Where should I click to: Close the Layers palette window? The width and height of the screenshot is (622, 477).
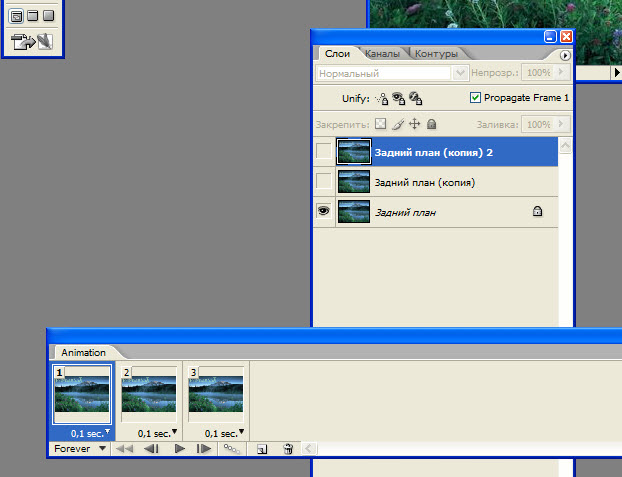566,37
